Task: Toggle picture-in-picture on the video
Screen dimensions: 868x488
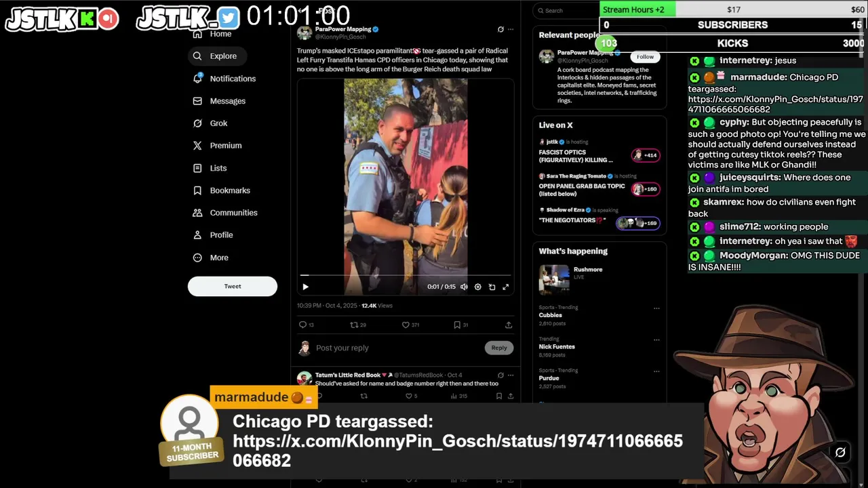Action: coord(492,287)
